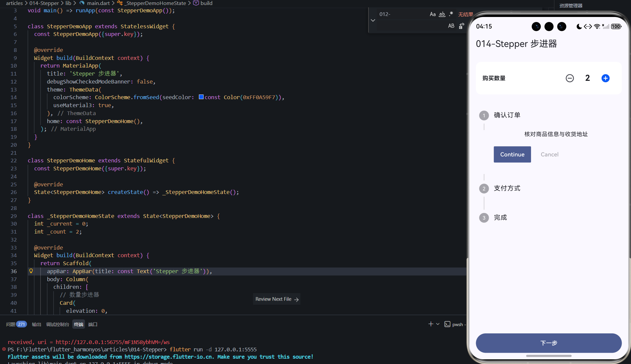Click the pwsh terminal shell icon
The image size is (631, 364).
click(x=447, y=324)
